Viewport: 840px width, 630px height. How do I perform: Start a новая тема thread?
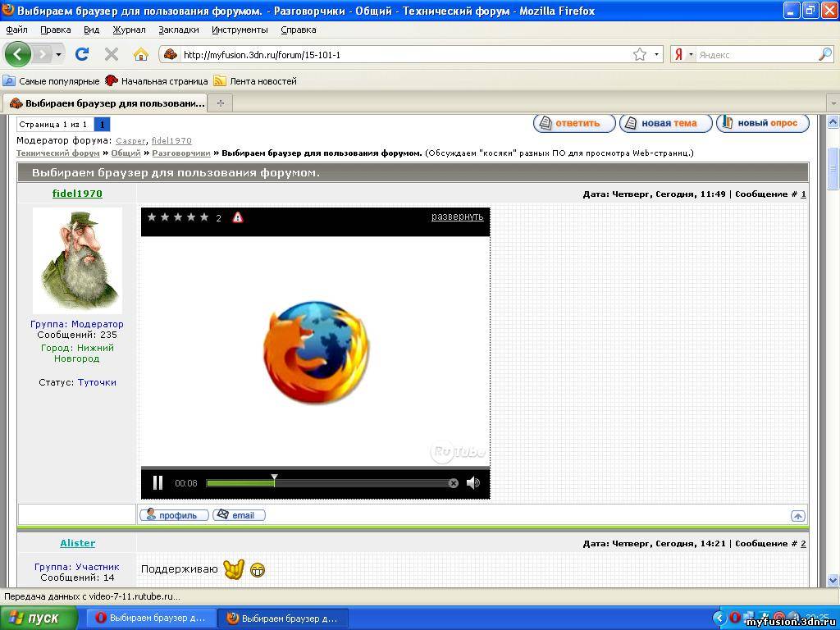(x=666, y=123)
